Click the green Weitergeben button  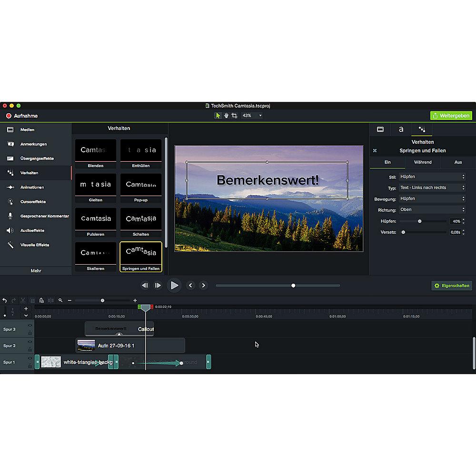[451, 116]
